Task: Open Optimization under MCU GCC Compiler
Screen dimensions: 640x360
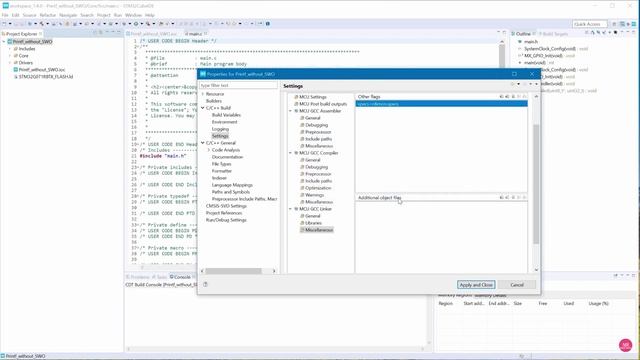Action: click(318, 188)
